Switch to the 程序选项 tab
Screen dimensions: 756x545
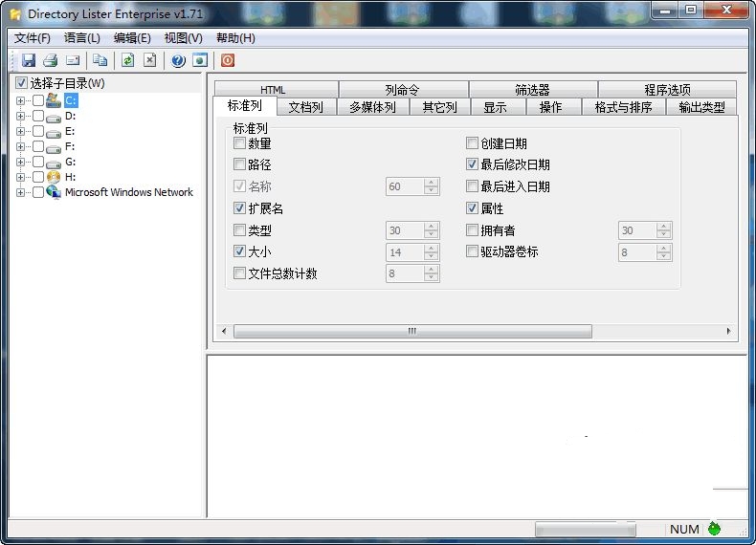click(667, 90)
